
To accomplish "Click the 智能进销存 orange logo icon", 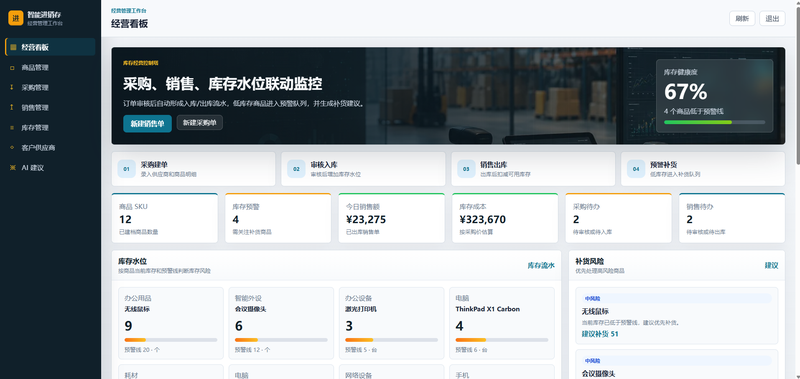I will click(x=16, y=18).
